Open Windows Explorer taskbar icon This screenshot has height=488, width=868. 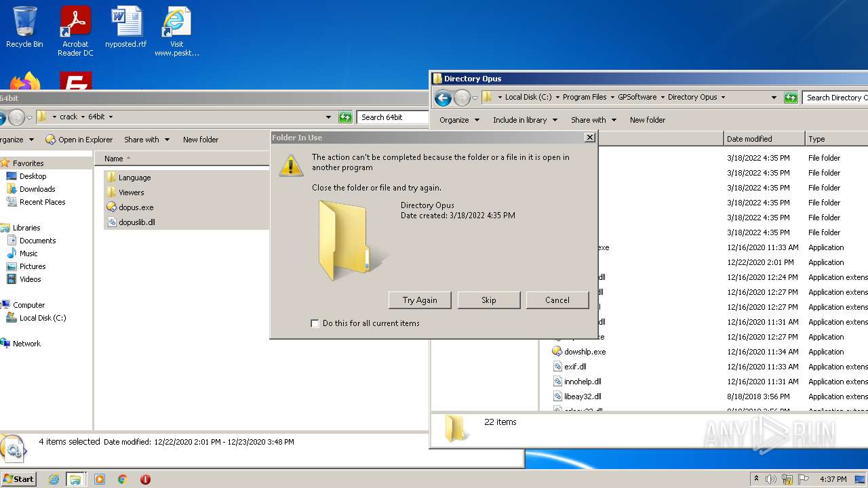pyautogui.click(x=75, y=479)
